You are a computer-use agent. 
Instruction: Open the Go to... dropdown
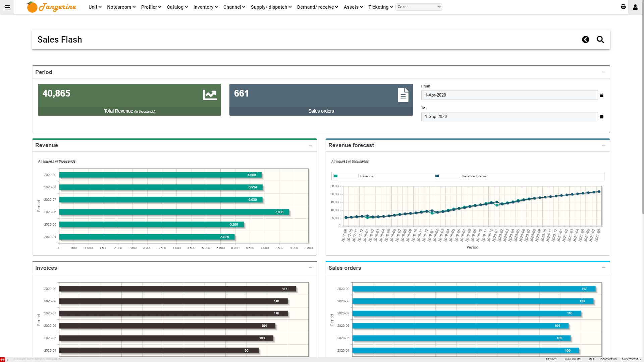click(x=419, y=7)
